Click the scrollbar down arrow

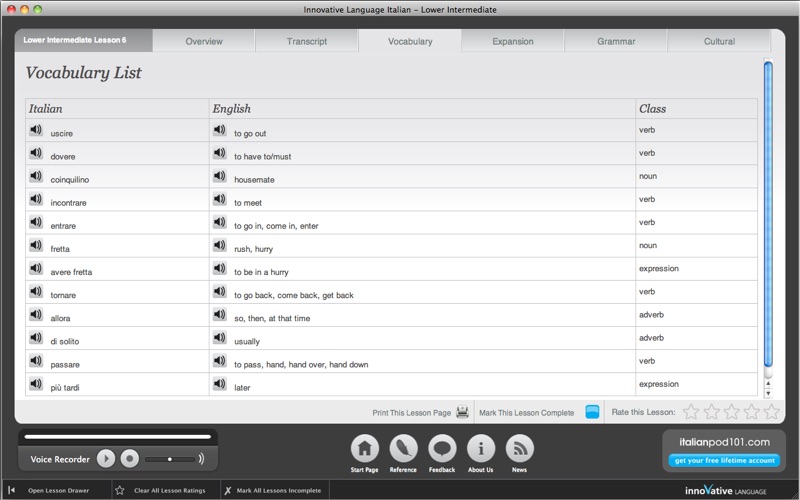[x=768, y=393]
